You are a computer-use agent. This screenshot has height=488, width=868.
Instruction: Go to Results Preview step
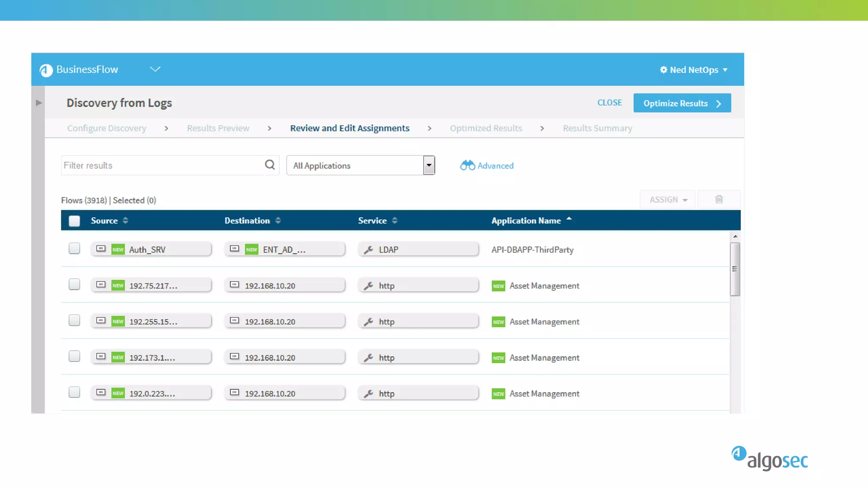[x=218, y=128]
